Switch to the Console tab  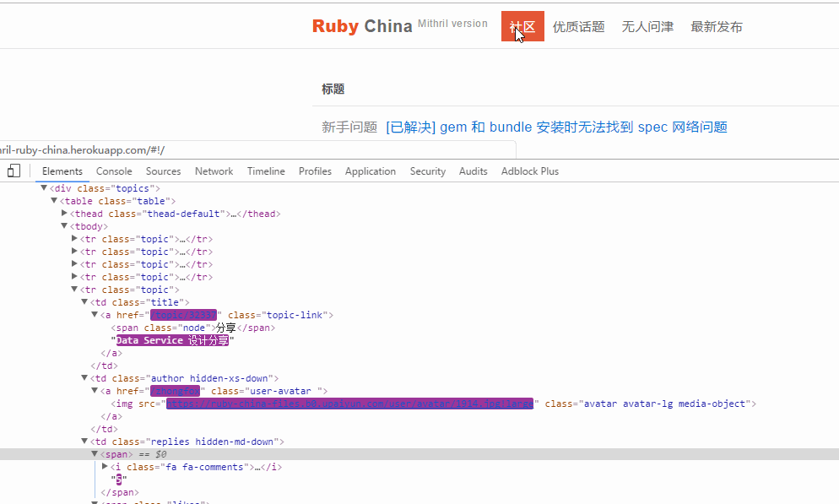click(114, 171)
